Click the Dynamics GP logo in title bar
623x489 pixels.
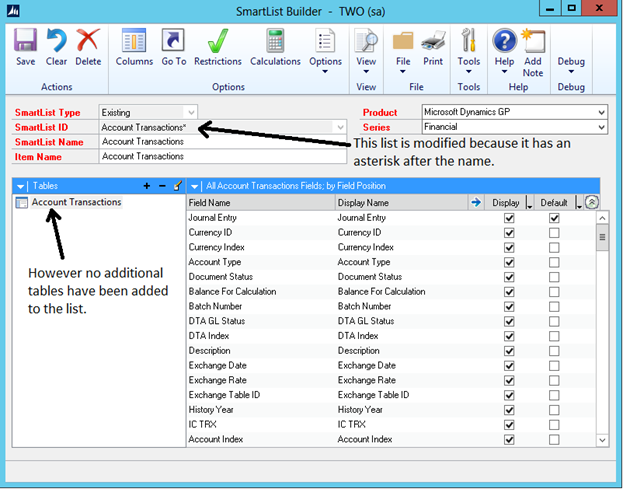coord(14,10)
